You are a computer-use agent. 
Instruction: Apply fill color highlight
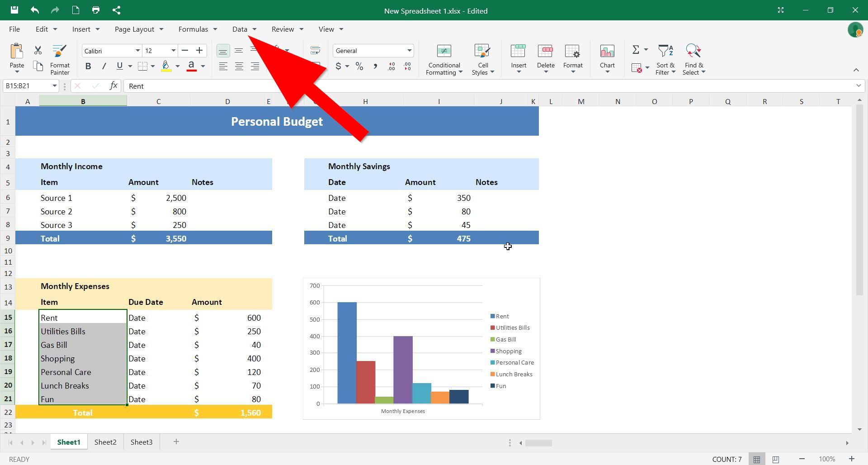(166, 66)
